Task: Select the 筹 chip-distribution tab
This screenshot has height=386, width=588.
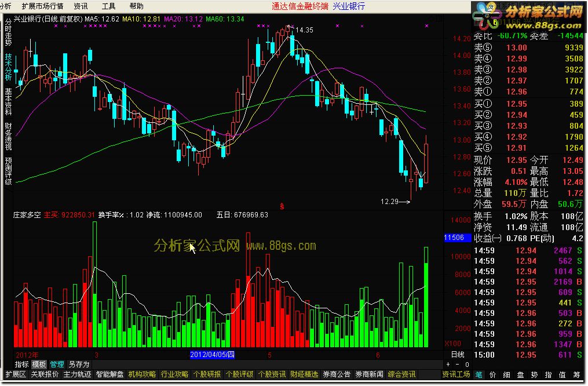Action: pyautogui.click(x=577, y=375)
